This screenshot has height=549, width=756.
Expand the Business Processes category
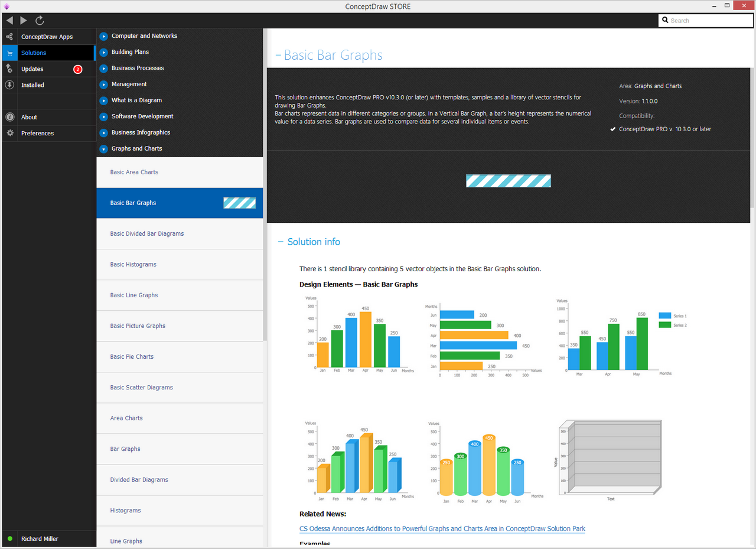pos(104,68)
